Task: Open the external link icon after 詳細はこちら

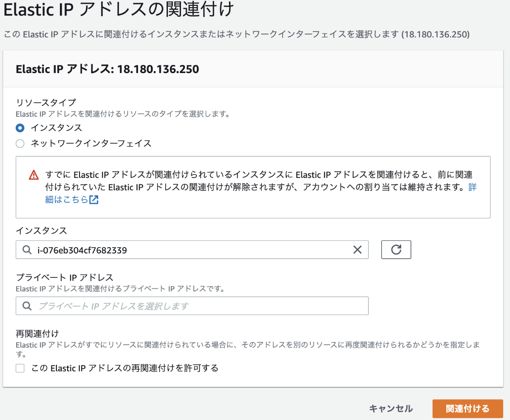Action: pyautogui.click(x=94, y=199)
